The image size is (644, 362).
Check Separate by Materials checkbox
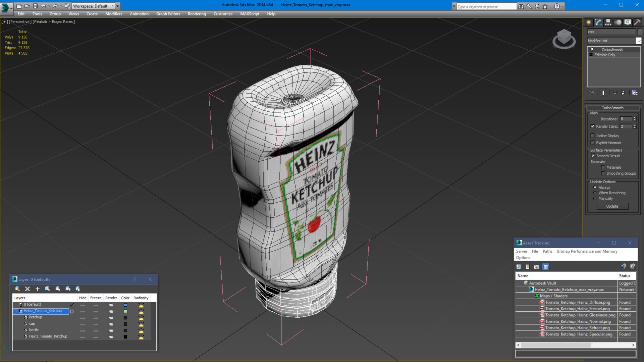tap(603, 167)
